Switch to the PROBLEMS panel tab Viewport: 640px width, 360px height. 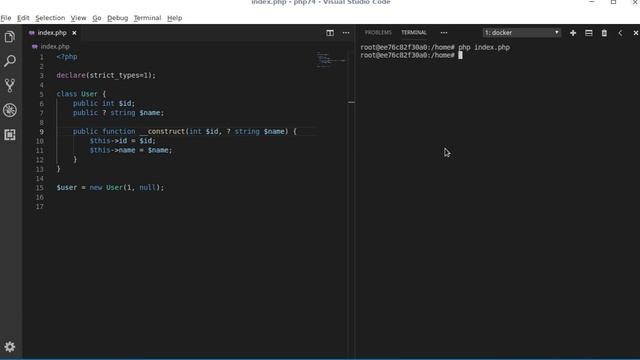pyautogui.click(x=378, y=33)
